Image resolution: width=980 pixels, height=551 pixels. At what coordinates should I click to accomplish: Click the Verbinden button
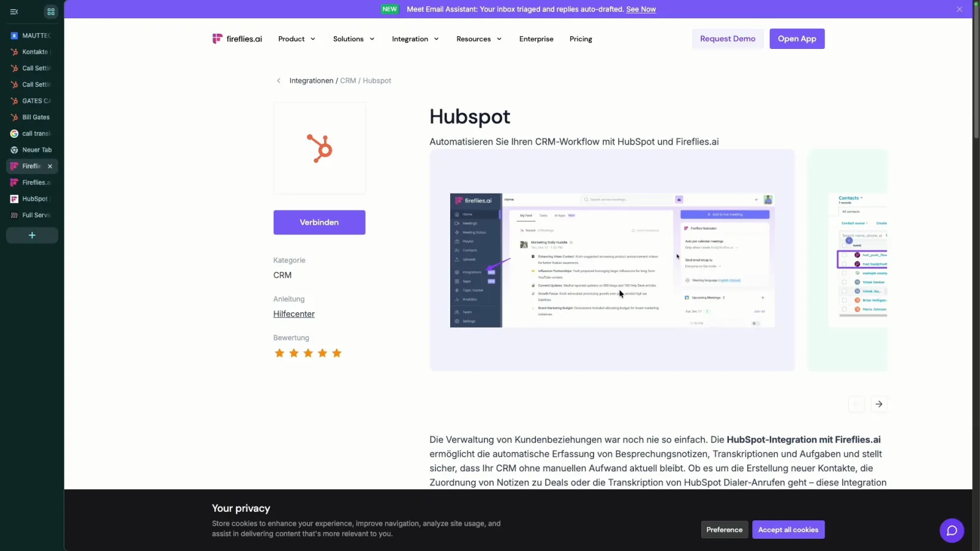(x=319, y=222)
